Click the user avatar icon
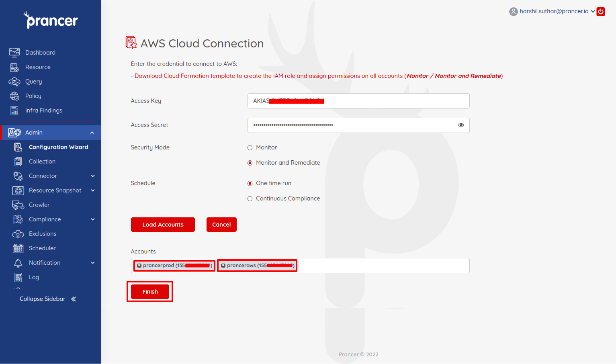The height and width of the screenshot is (364, 616). tap(513, 12)
